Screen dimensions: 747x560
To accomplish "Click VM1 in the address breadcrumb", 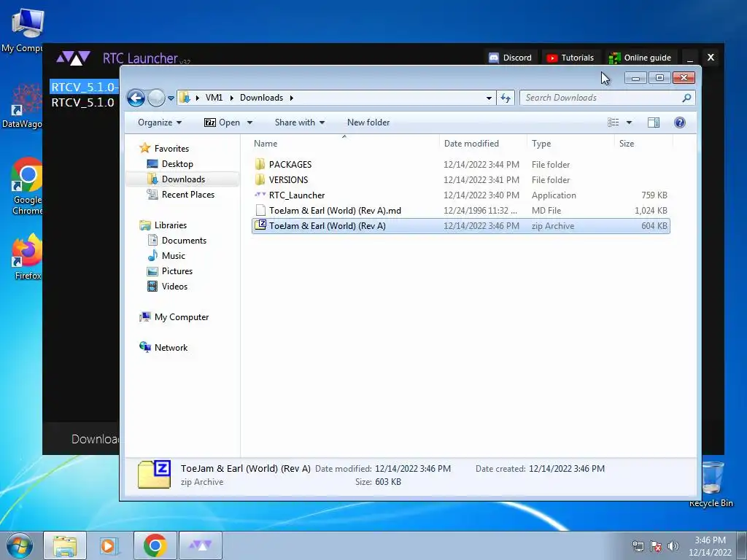I will (x=214, y=98).
